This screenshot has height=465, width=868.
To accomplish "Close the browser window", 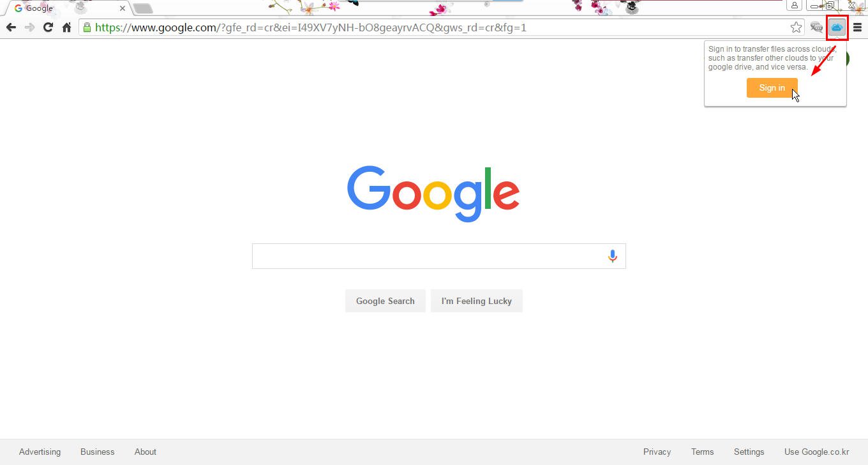I will 852,5.
